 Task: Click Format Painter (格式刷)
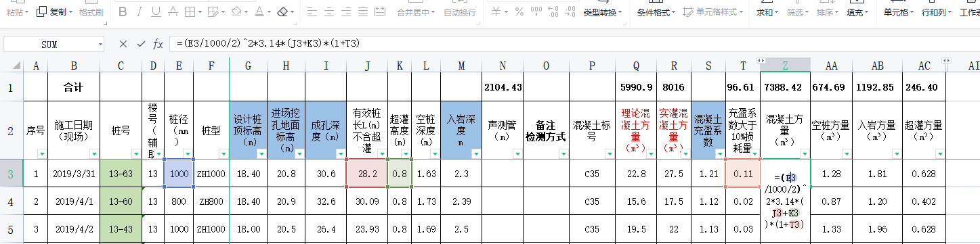pos(91,12)
